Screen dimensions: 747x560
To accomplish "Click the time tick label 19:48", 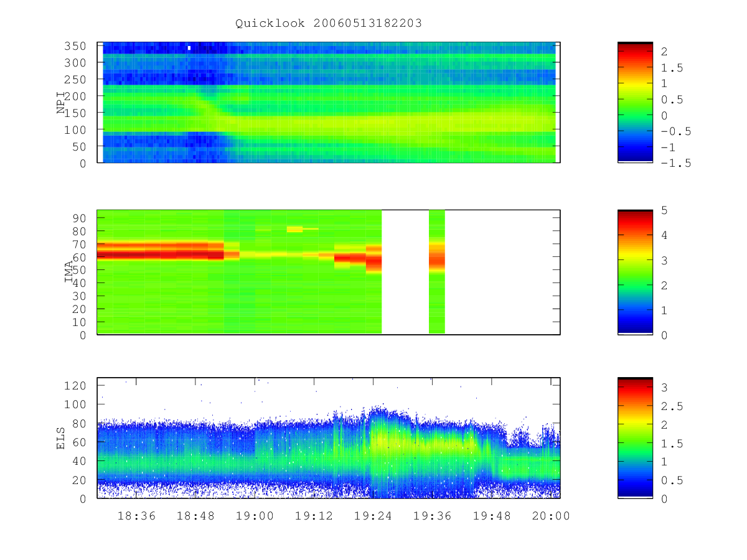I will 491,516.
